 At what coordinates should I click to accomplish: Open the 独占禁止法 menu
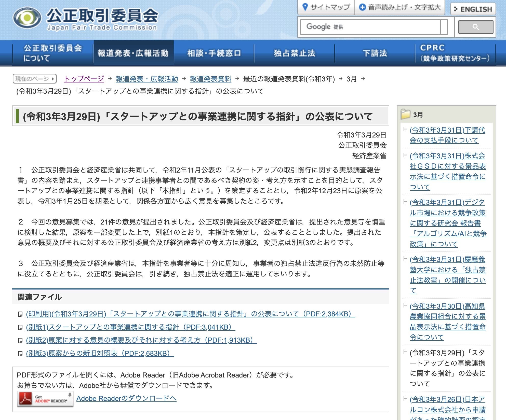[x=295, y=53]
